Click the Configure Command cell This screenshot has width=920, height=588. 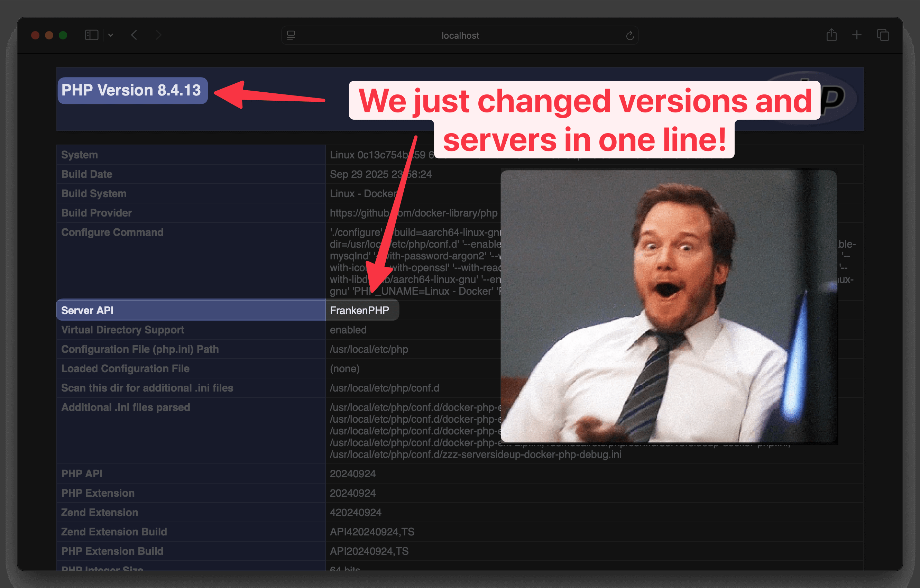tap(112, 232)
